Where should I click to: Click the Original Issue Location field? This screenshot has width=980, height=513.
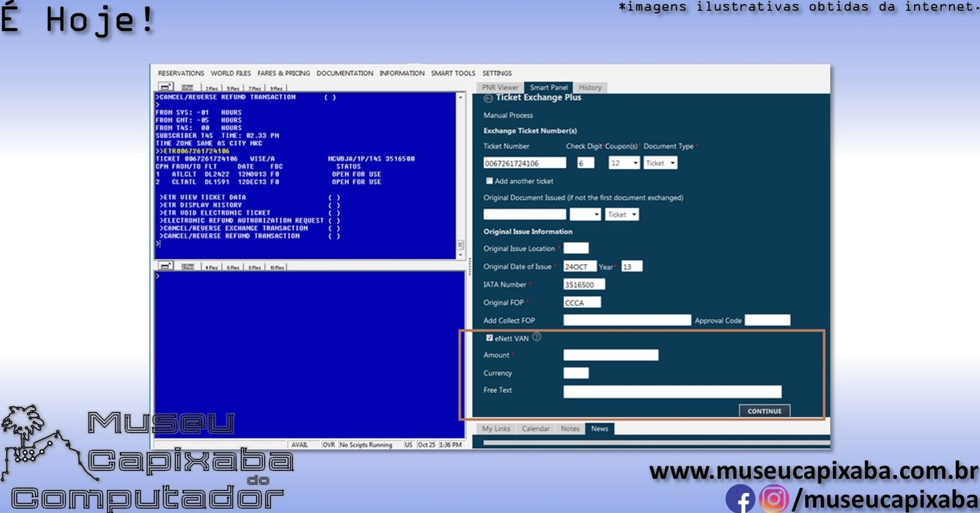[x=576, y=248]
